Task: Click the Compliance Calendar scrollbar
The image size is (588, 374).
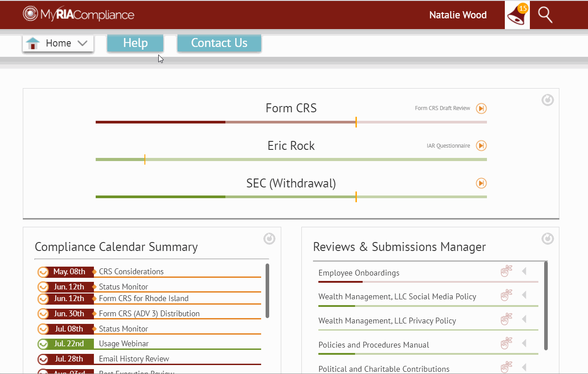Action: click(267, 291)
